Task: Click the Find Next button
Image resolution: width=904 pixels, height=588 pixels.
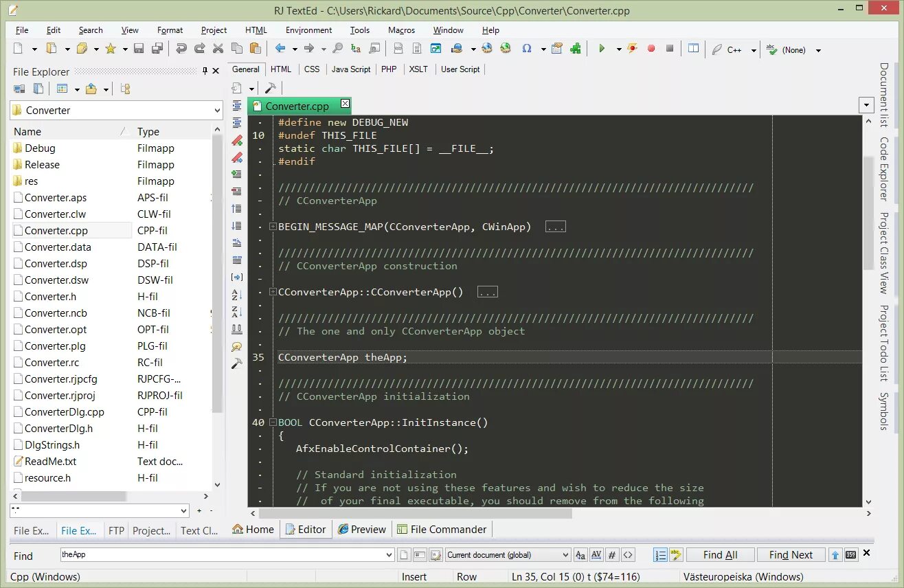Action: pos(791,555)
